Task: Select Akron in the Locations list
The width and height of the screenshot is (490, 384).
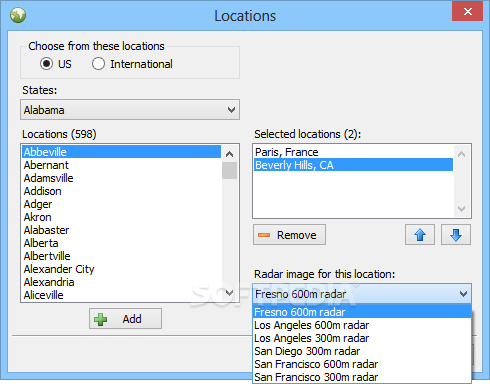Action: [121, 217]
